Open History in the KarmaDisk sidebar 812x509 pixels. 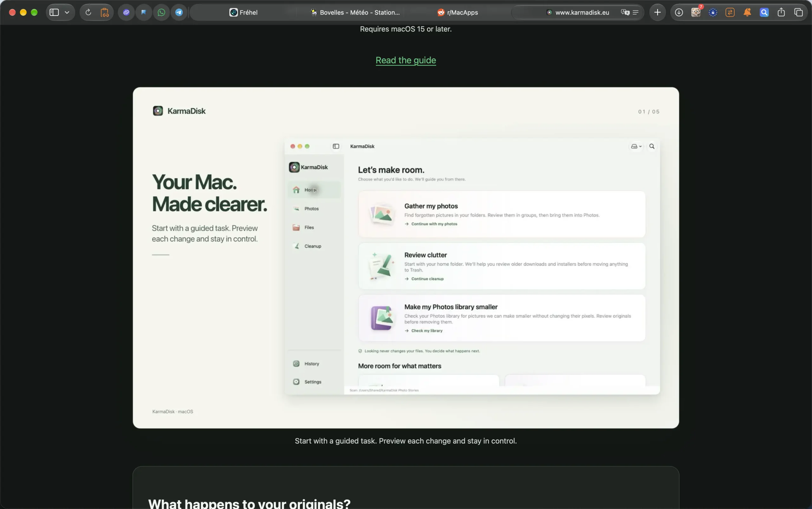pyautogui.click(x=314, y=364)
